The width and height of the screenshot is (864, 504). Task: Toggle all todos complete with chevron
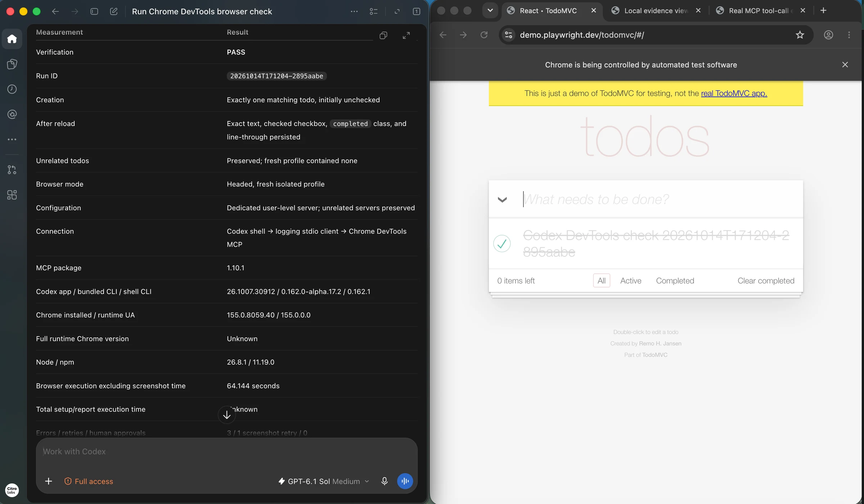point(502,199)
